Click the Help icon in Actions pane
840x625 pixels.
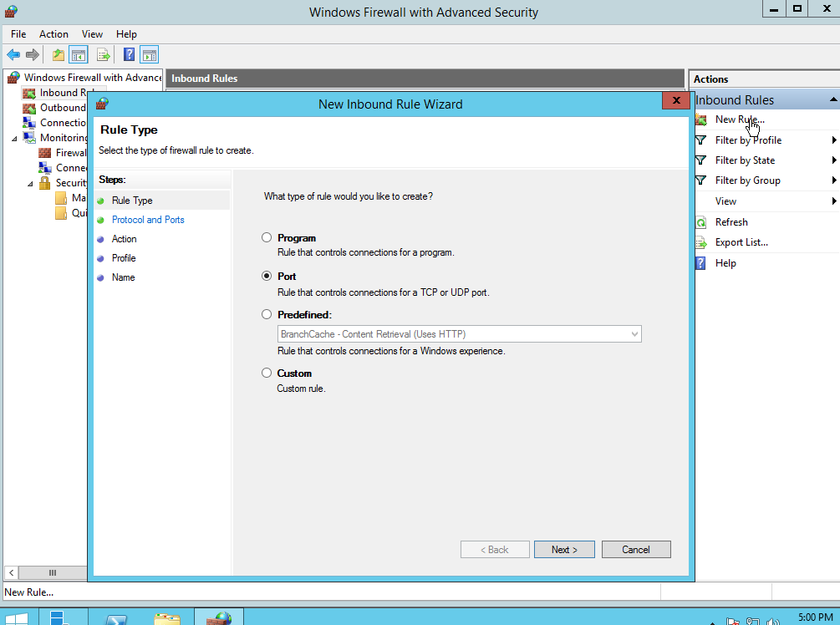point(700,263)
